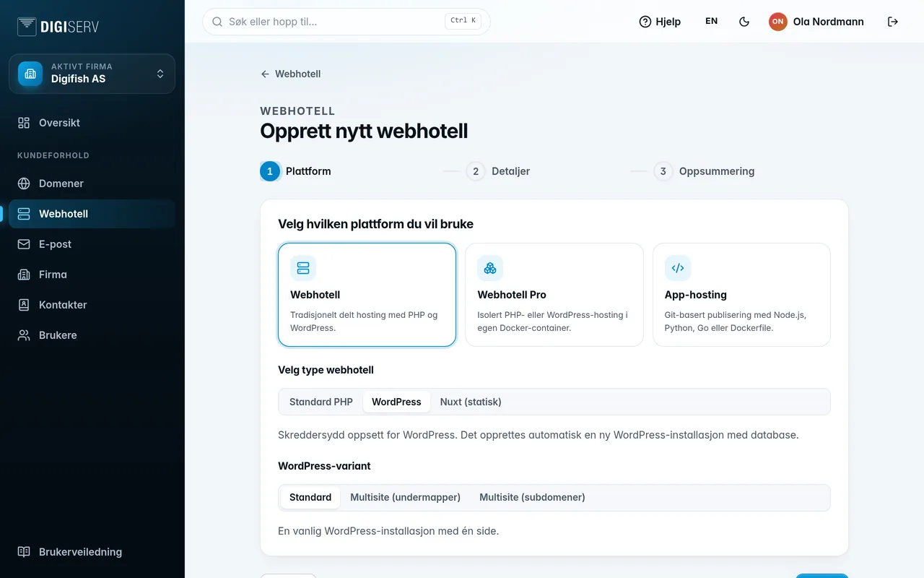Click the server icon in Webhotell card
The image size is (924, 578).
(x=303, y=268)
